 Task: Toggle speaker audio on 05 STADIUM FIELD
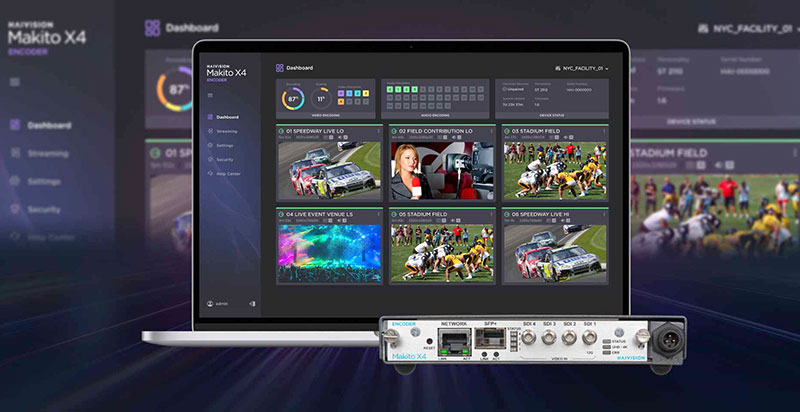coord(453,220)
